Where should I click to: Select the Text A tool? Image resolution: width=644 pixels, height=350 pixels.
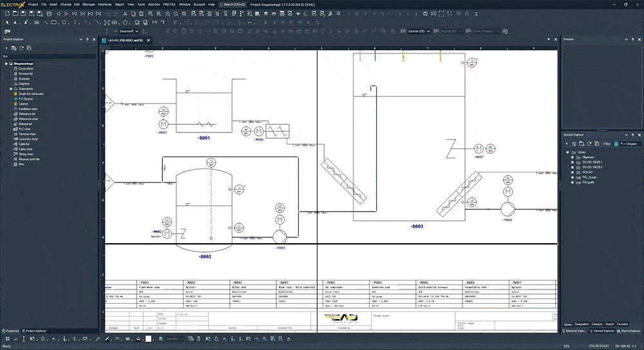coord(15,23)
